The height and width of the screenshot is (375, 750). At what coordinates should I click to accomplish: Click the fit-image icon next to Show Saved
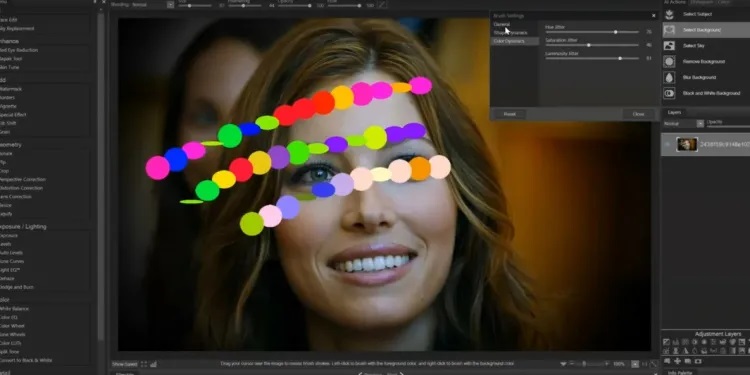(144, 364)
